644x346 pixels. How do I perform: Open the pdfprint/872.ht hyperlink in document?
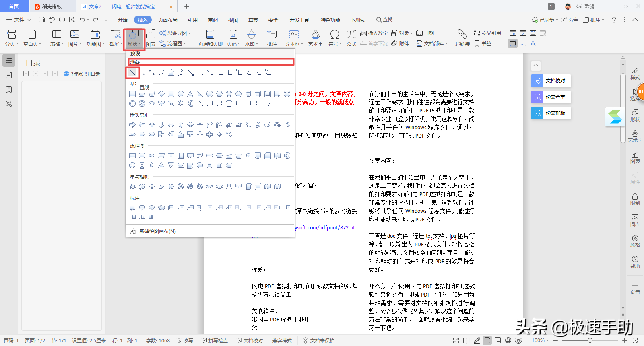(x=325, y=228)
